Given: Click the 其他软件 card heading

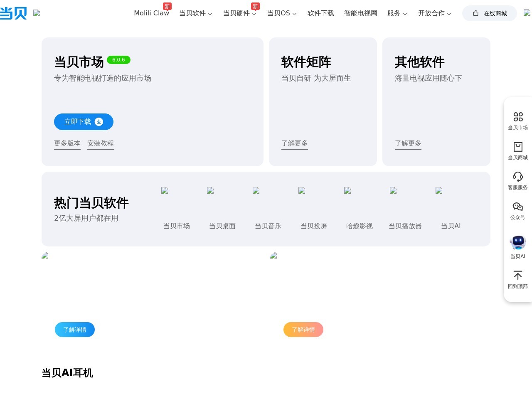Looking at the screenshot, I should [x=420, y=62].
